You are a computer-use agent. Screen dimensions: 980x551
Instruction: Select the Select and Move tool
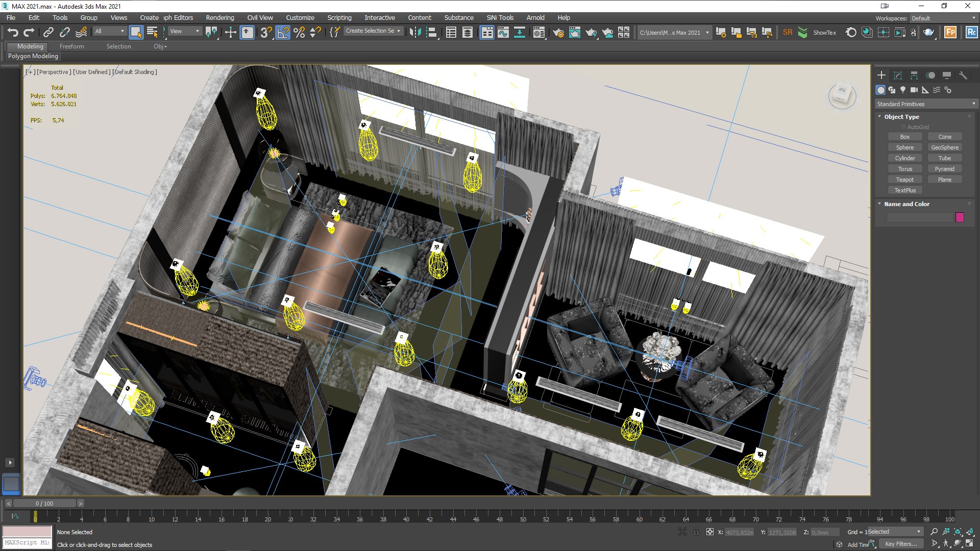(230, 33)
